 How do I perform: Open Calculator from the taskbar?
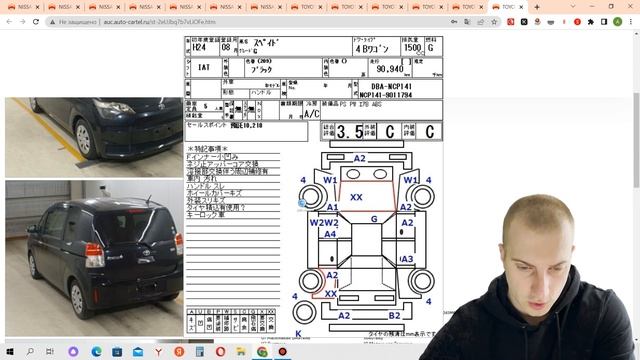[200, 351]
